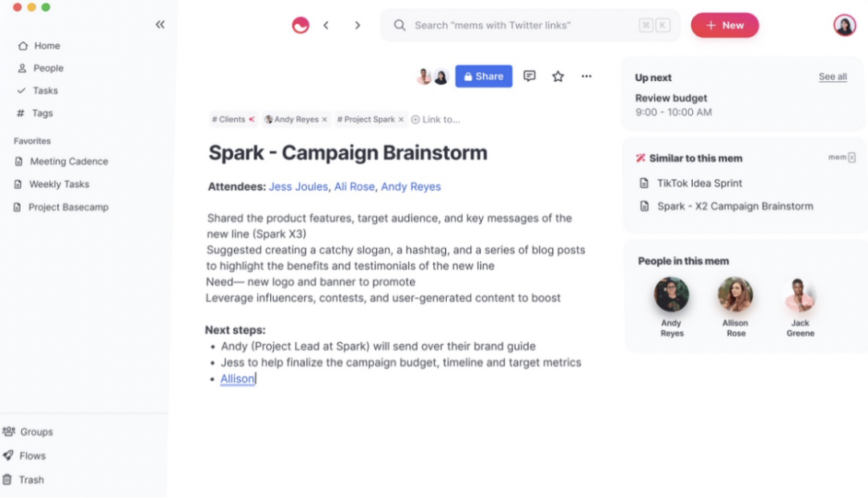Open Spark - X2 Campaign Brainstorm mem
Viewport: 868px width, 498px height.
735,206
